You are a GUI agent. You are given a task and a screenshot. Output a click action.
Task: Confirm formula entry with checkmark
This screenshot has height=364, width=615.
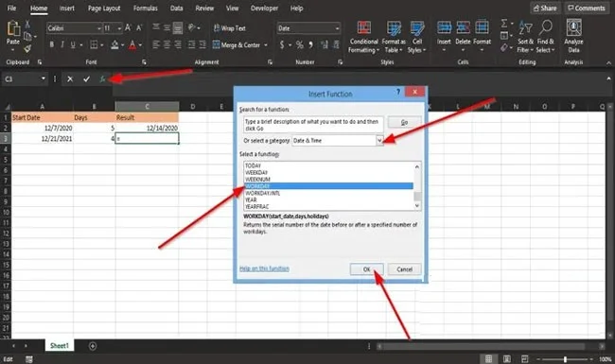pyautogui.click(x=86, y=79)
